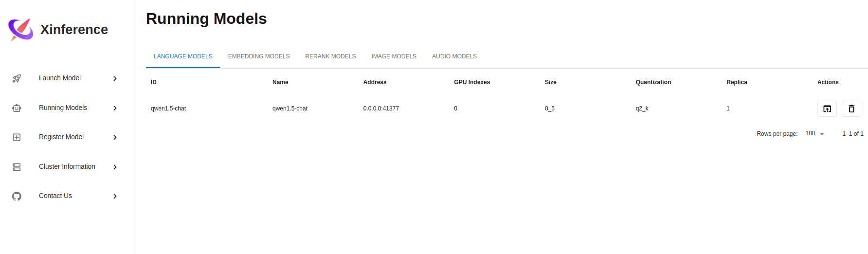
Task: Click the 1–1 of 1 pagination text
Action: [853, 134]
